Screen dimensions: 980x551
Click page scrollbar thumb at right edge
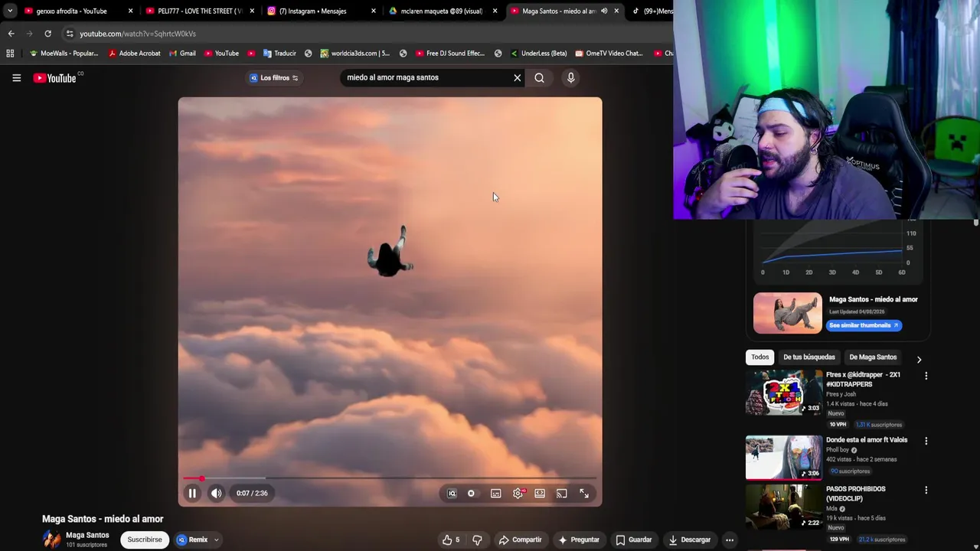point(976,223)
